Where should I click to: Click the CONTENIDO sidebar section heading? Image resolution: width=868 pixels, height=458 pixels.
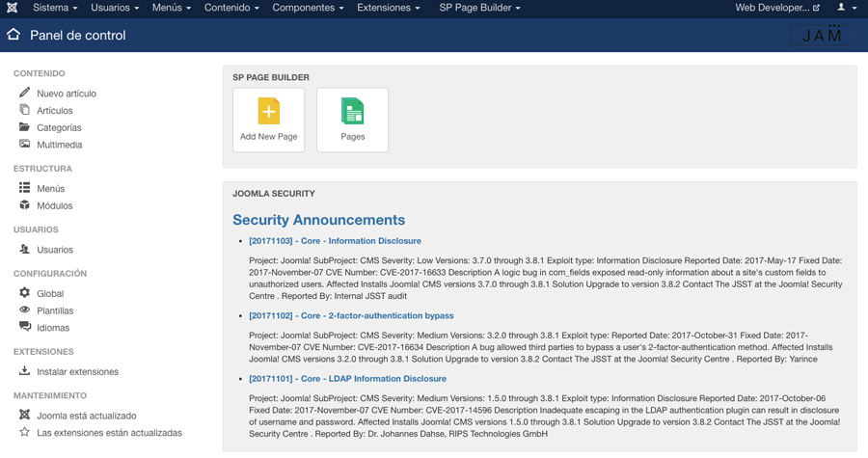coord(40,73)
